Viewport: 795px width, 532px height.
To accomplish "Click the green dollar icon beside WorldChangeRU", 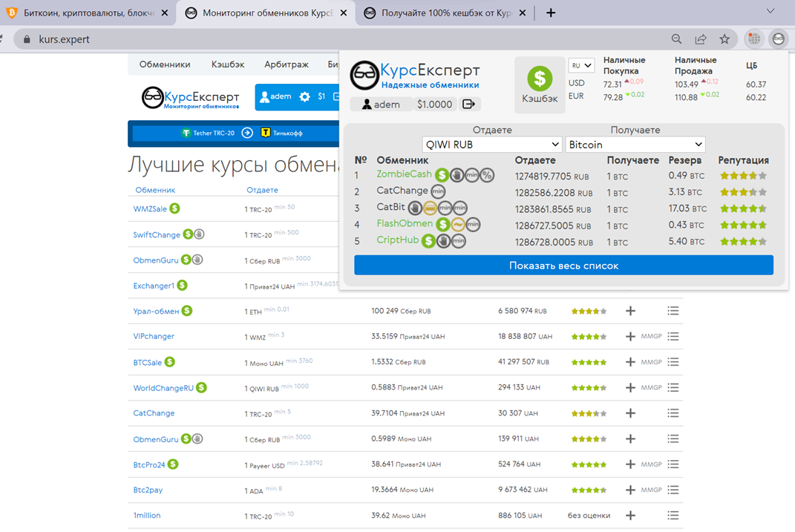I will (x=201, y=387).
